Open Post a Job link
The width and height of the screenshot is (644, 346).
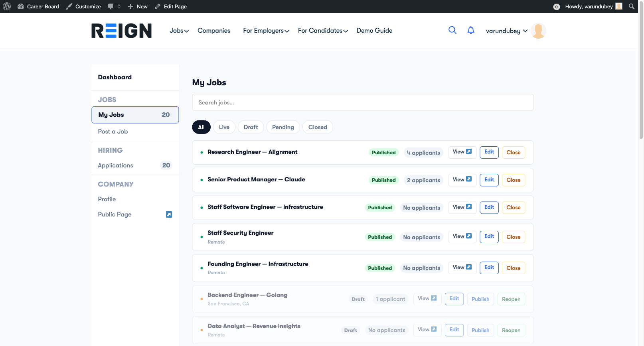click(x=113, y=132)
